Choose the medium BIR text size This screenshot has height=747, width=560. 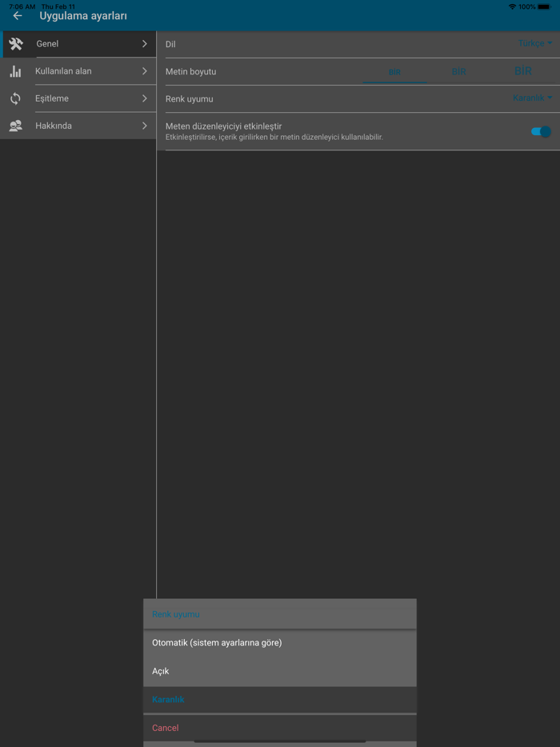pyautogui.click(x=458, y=72)
